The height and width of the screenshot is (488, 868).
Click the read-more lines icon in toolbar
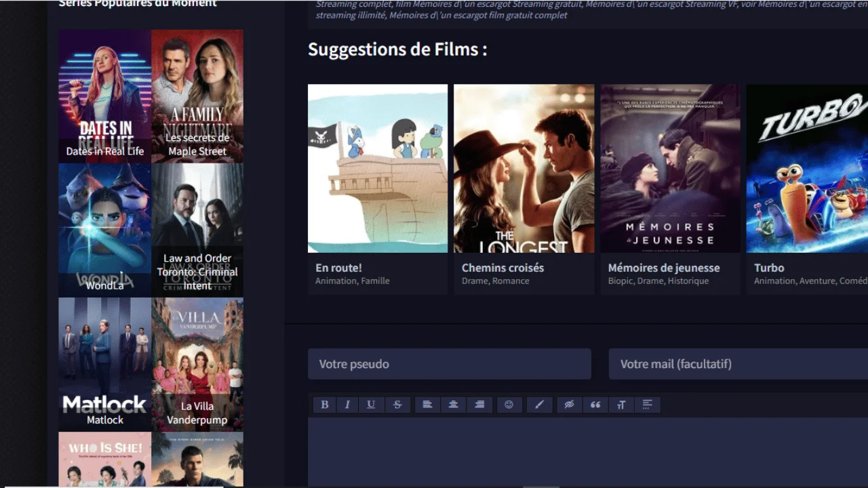coord(648,405)
